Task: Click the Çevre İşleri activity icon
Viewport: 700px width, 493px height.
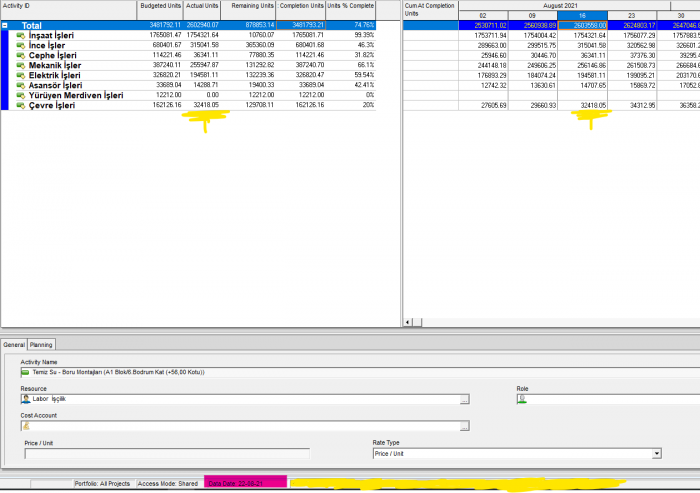Action: 21,106
